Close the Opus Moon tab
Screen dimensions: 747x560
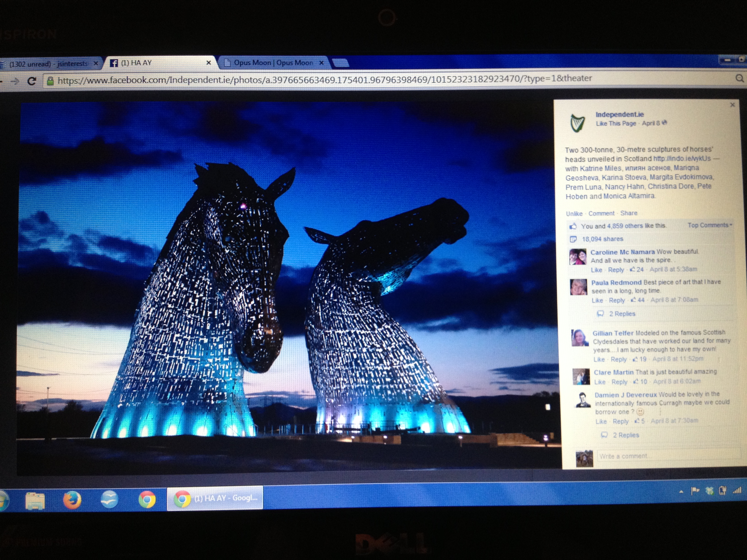click(x=322, y=62)
